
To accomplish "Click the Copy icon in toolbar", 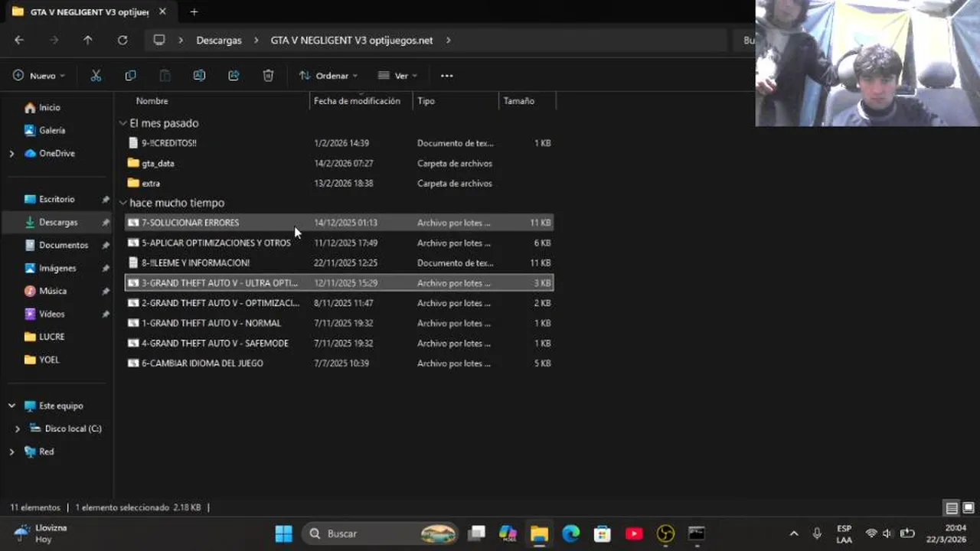I will coord(130,76).
